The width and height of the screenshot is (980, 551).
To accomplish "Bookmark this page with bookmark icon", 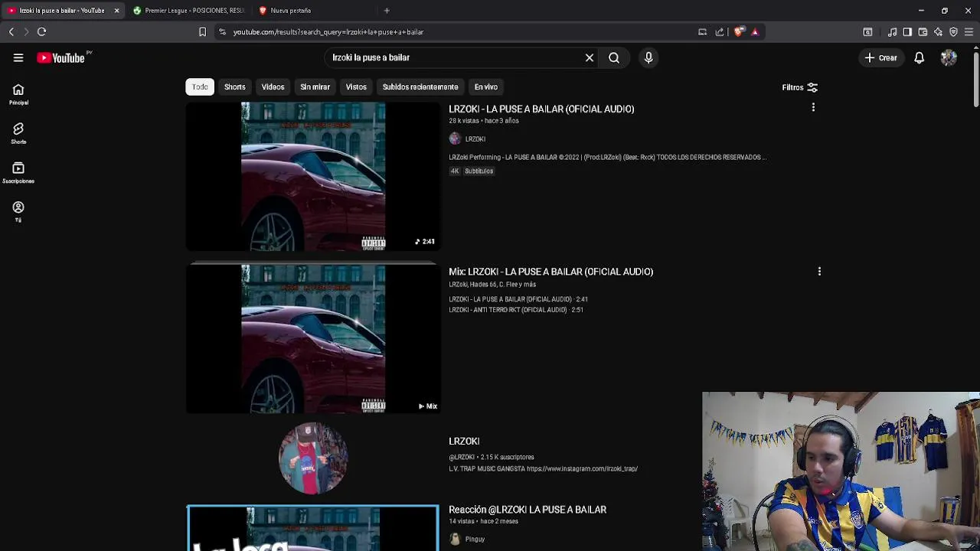I will (x=202, y=32).
